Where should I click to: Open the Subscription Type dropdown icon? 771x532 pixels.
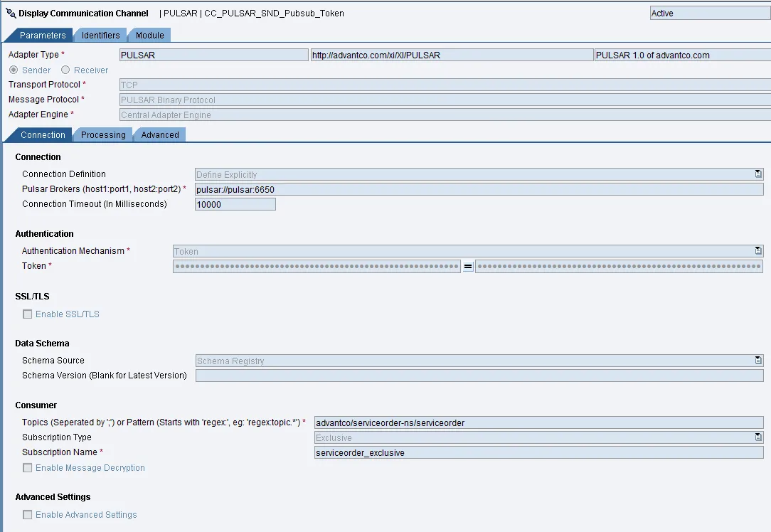click(x=757, y=437)
